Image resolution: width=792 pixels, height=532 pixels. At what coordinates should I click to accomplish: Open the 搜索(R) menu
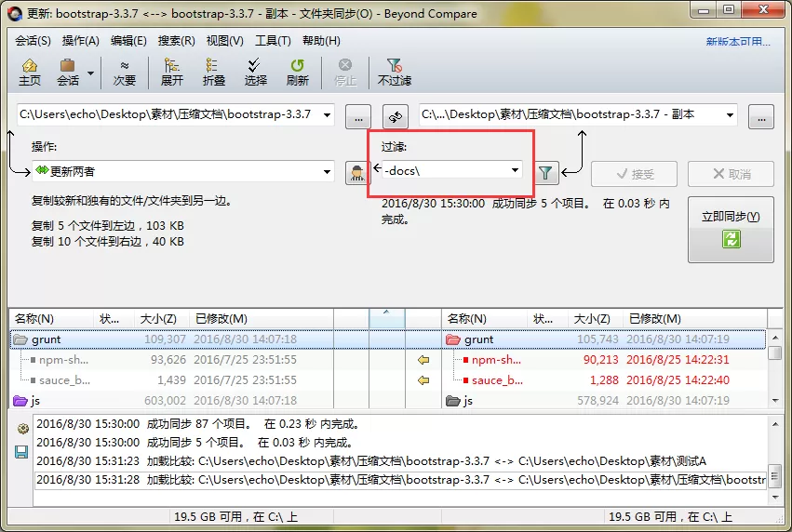tap(176, 41)
